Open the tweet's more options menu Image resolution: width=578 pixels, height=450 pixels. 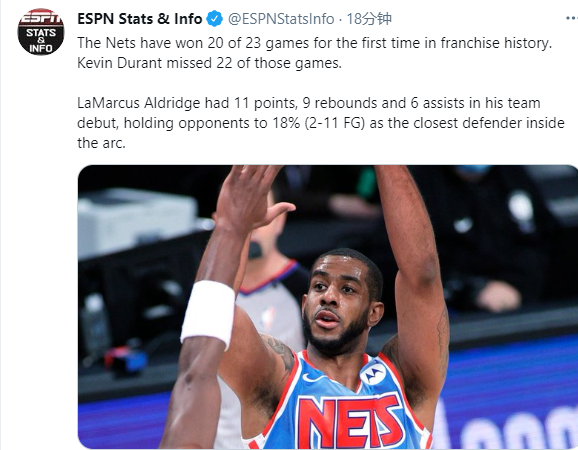point(572,18)
